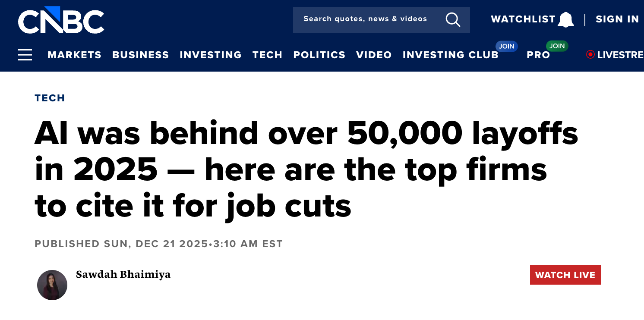Open author Sawdah Bhaimiya's name link
This screenshot has height=320, width=644.
123,274
